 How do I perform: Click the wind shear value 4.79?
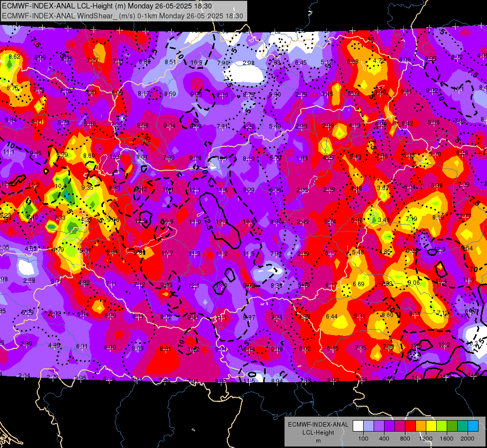click(x=58, y=249)
